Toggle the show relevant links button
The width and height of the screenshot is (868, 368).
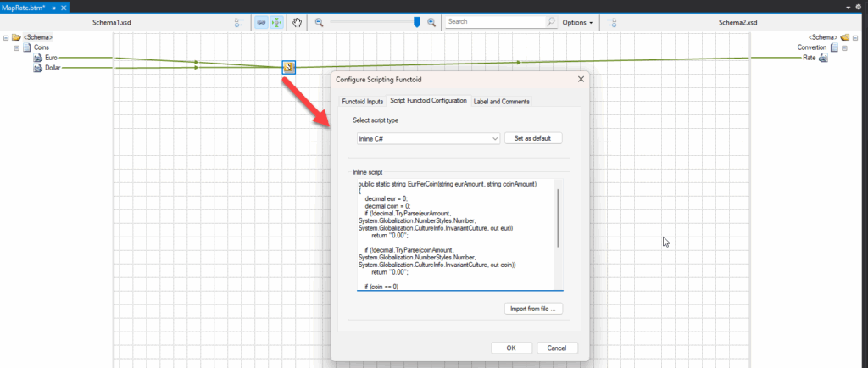click(x=277, y=22)
